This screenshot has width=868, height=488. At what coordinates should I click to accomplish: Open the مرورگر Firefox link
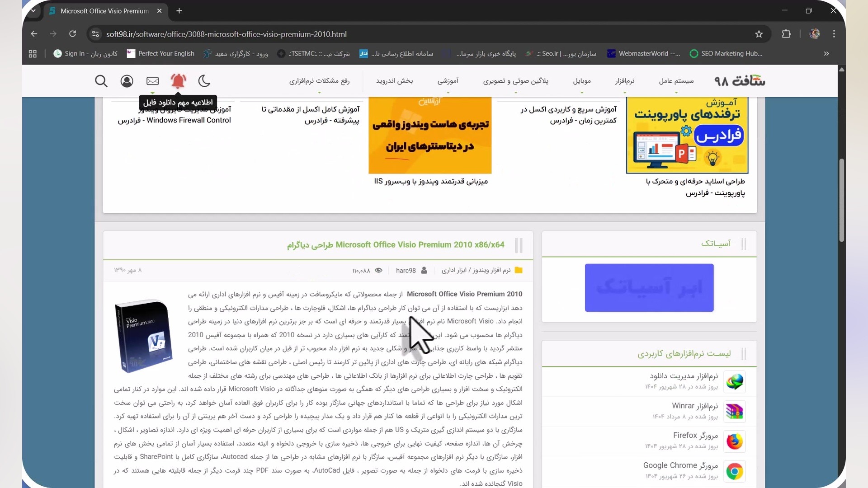[x=695, y=435]
